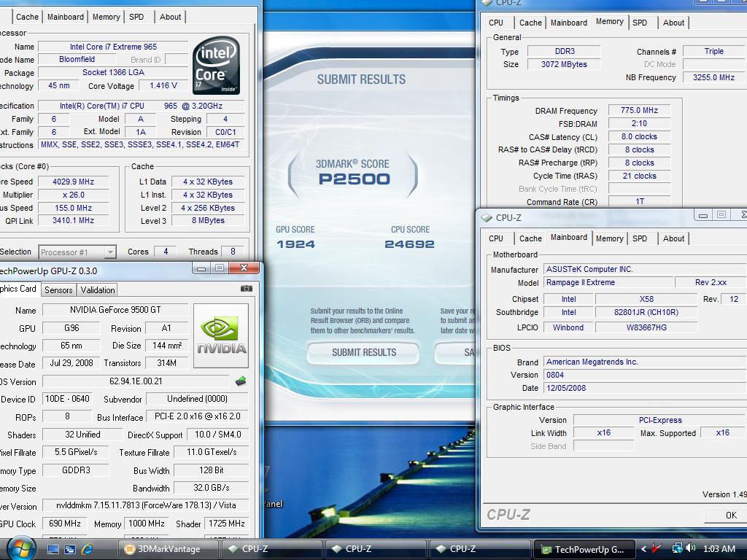The image size is (747, 560).
Task: Click SUBMIT RESULTS button in 3DMark
Action: pos(364,352)
